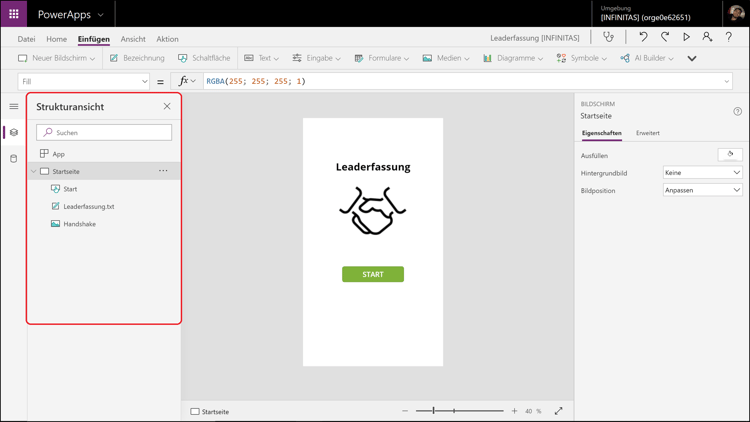Viewport: 750px width, 422px height.
Task: Open the Eingabe dropdown
Action: pos(317,58)
